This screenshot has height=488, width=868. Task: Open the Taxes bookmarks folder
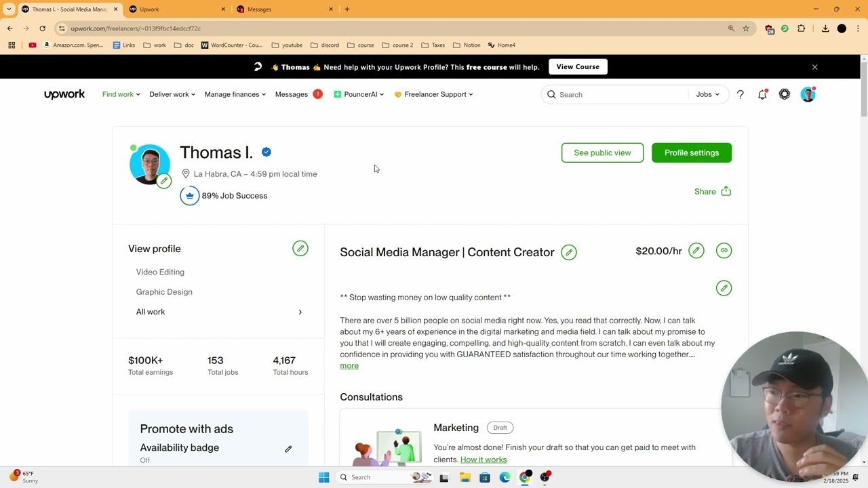(x=433, y=45)
